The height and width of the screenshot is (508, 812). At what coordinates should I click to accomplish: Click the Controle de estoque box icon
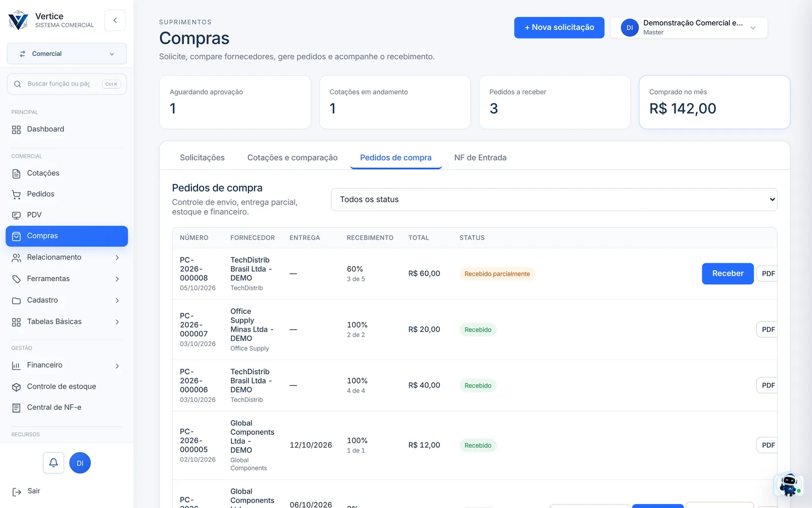click(x=16, y=387)
